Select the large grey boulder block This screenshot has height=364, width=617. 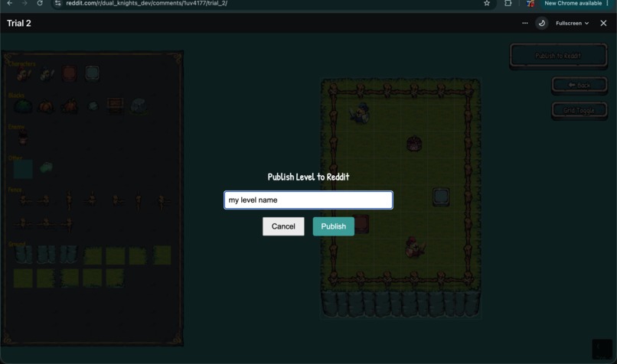click(x=139, y=106)
